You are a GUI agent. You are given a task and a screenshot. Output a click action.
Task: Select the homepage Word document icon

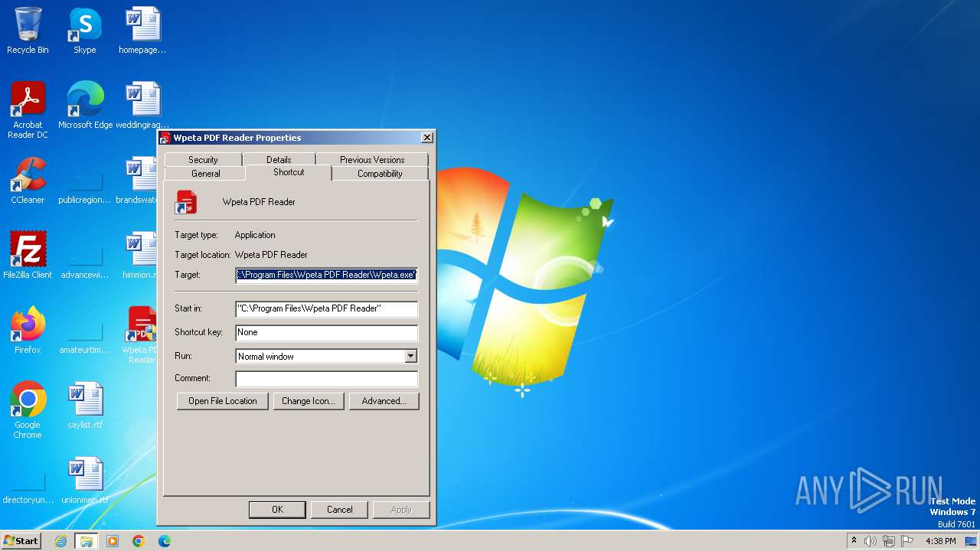tap(142, 31)
